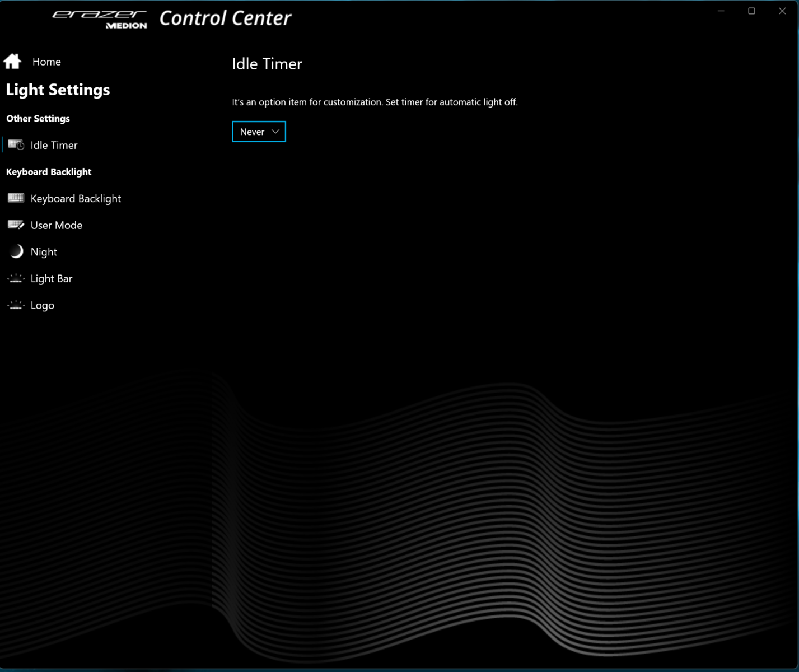Minimize the Control Center window

(721, 11)
